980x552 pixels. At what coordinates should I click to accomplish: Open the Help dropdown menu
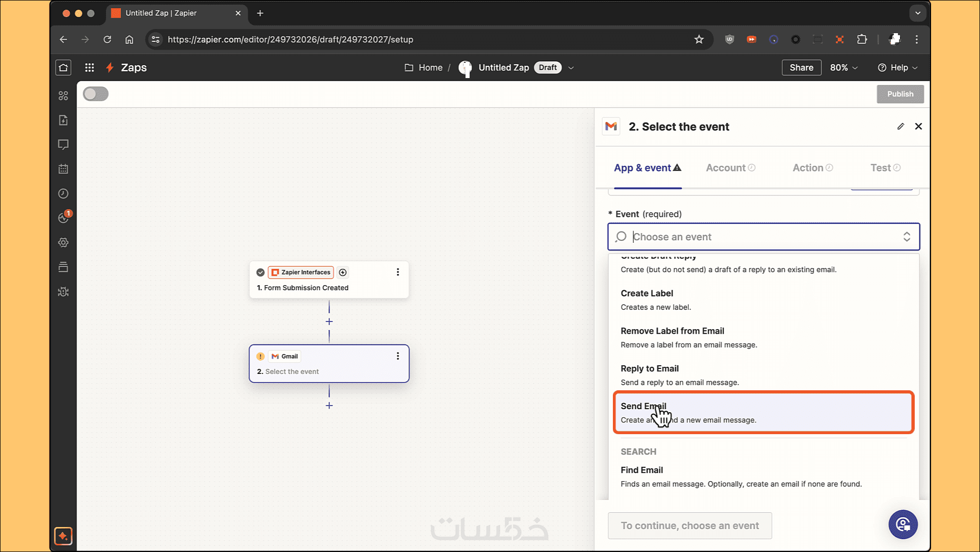pos(898,67)
